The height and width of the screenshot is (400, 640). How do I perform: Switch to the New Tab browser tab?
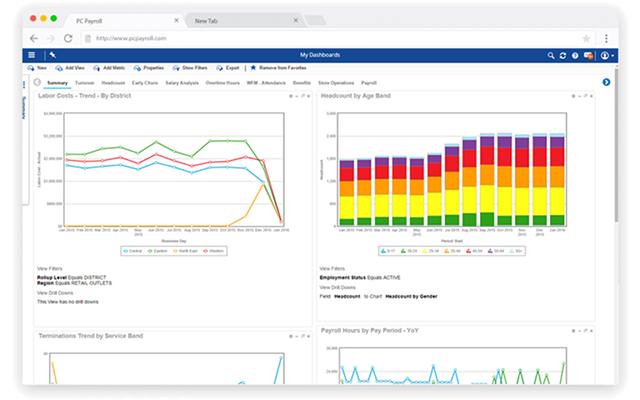coord(245,20)
